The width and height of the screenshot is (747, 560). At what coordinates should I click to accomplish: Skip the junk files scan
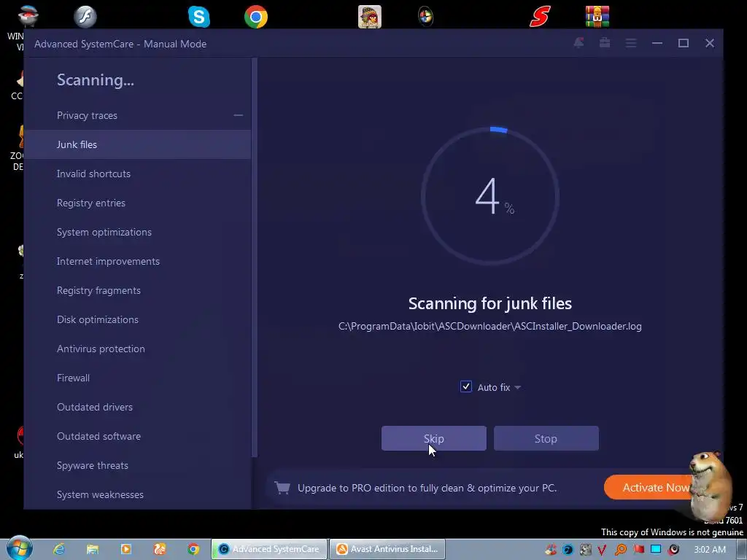(433, 438)
